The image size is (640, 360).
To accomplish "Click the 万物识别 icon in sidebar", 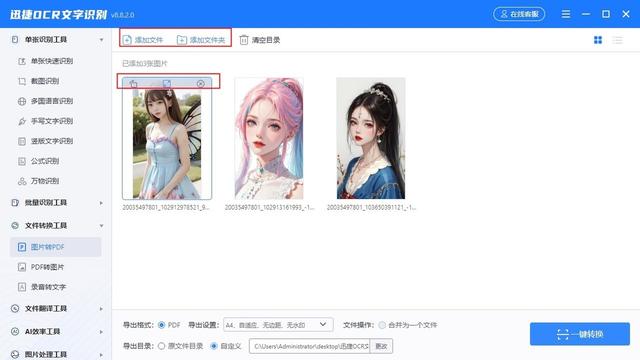I will coord(22,181).
